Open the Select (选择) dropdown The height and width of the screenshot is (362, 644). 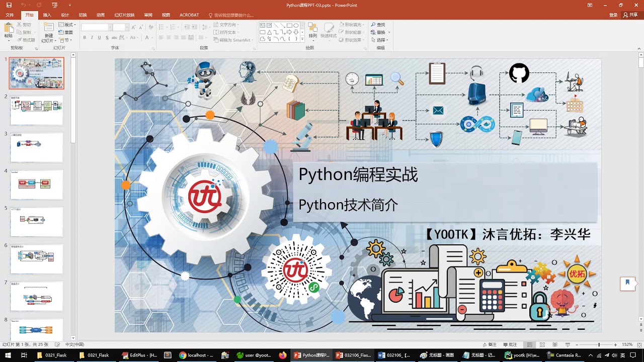click(380, 40)
